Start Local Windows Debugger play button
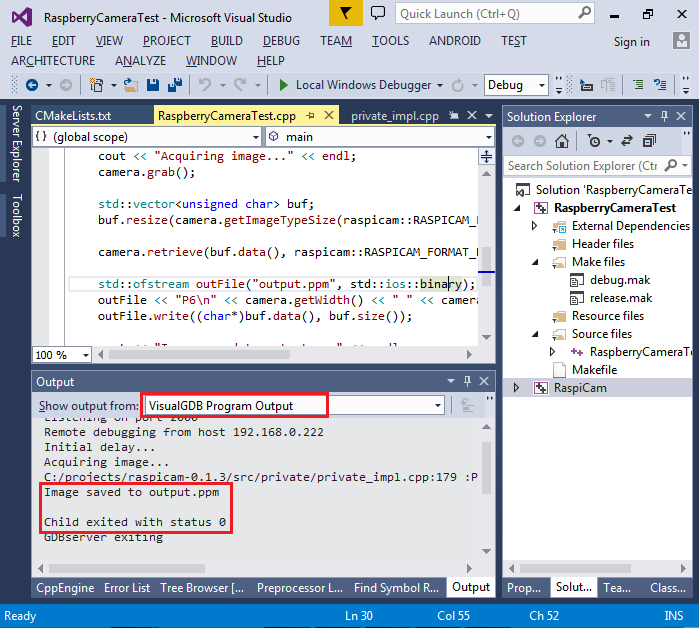The height and width of the screenshot is (628, 699). pos(283,85)
